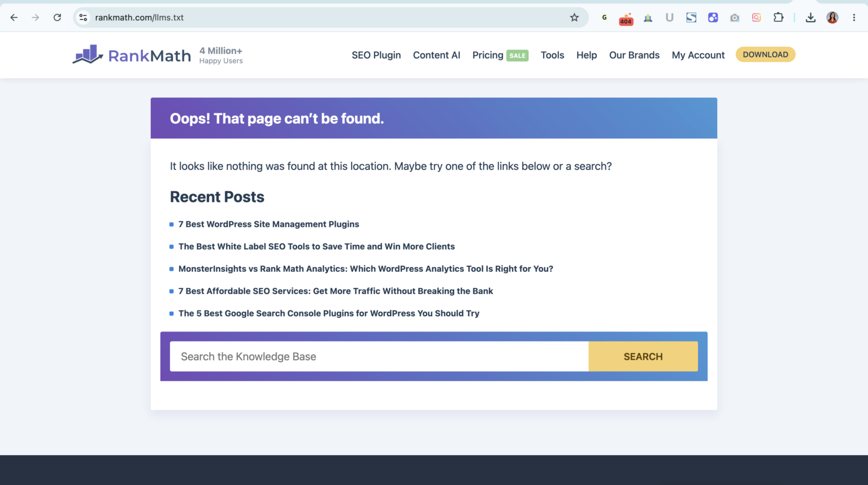
Task: Open the camera screenshot extension icon
Action: (735, 18)
